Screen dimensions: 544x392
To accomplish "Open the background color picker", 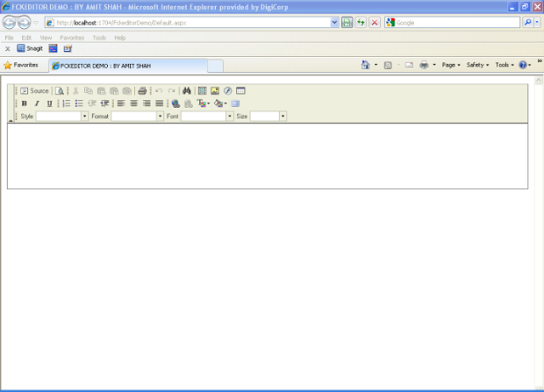I will 220,104.
